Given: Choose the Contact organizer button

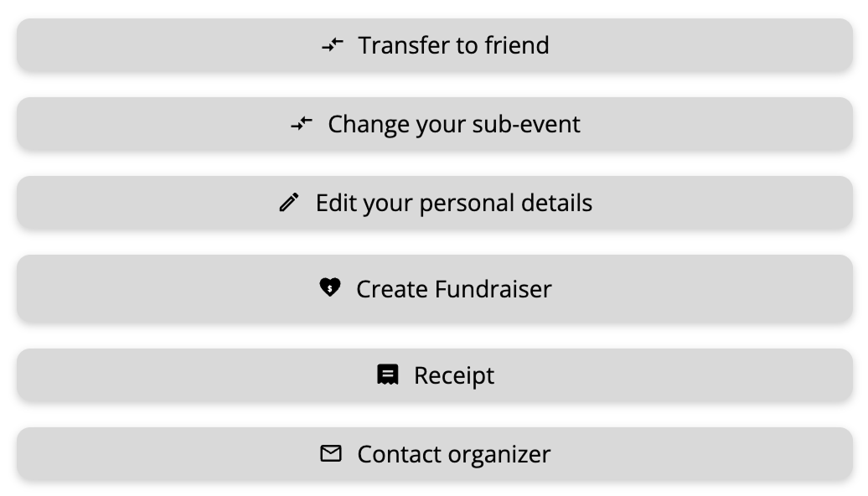Looking at the screenshot, I should point(434,454).
